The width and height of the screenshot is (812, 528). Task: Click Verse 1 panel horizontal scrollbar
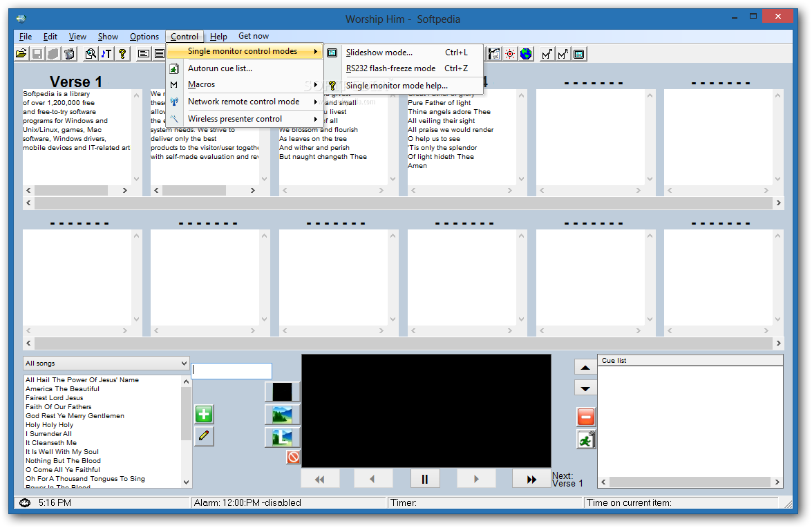(x=77, y=191)
